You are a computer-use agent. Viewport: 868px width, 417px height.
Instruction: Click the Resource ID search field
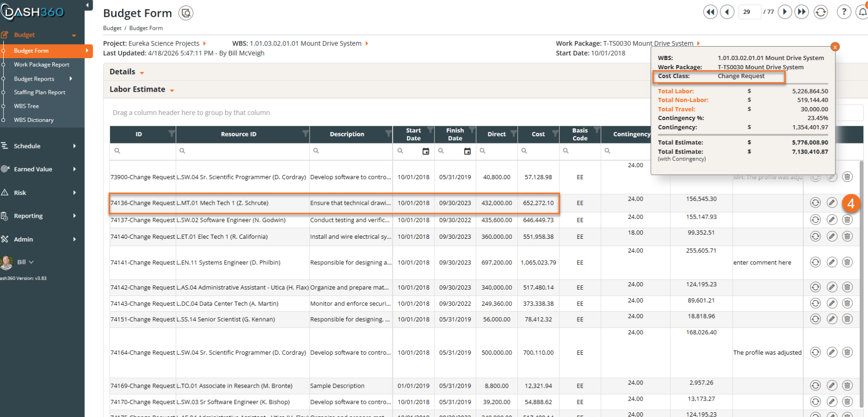pyautogui.click(x=243, y=151)
